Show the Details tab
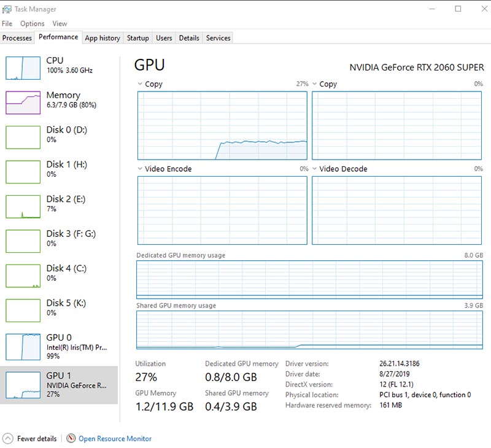 tap(189, 38)
